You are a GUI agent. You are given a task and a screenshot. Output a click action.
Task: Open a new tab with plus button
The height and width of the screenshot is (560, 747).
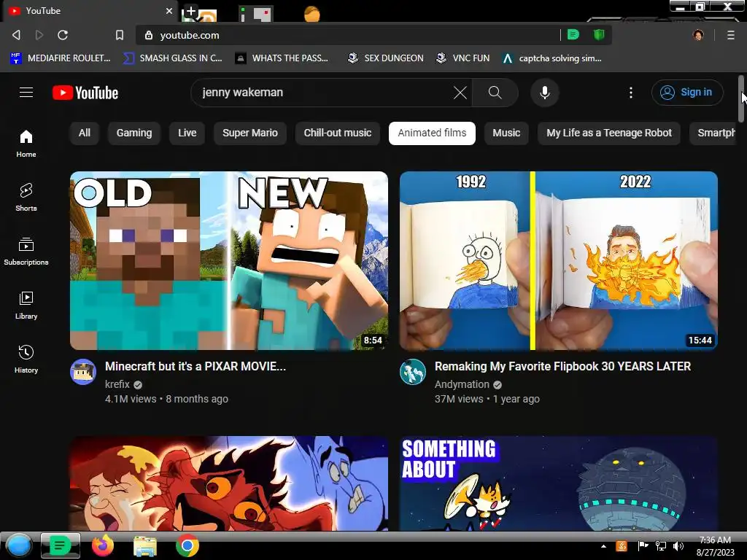[x=190, y=12]
